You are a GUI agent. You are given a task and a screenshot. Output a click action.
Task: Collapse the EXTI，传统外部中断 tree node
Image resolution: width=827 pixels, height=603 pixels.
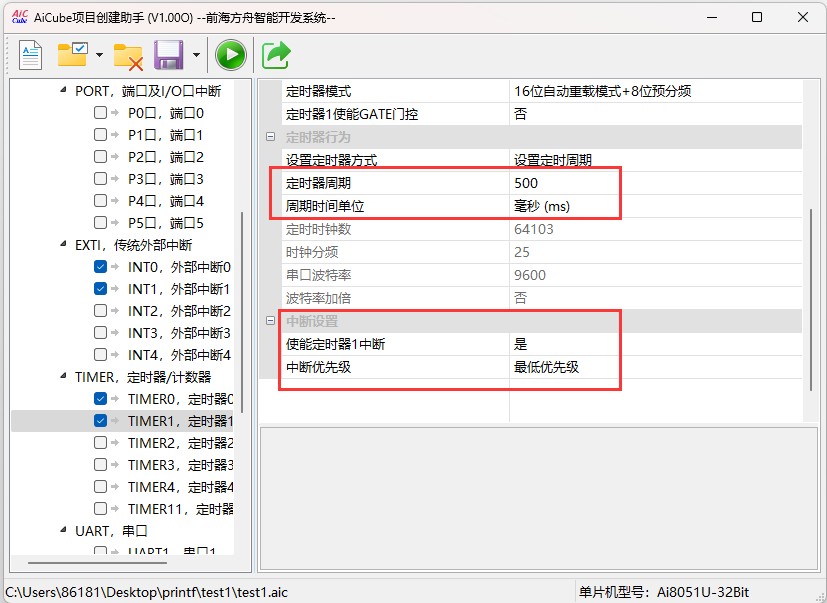pos(63,244)
